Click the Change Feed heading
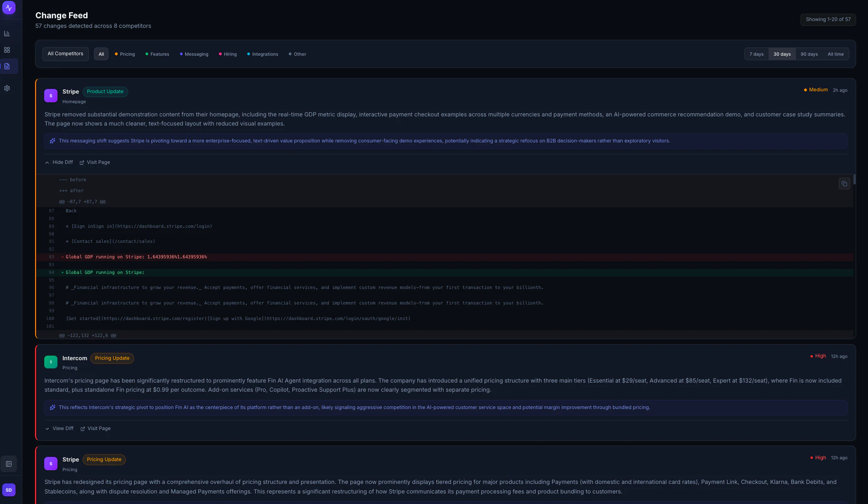The image size is (868, 504). 62,16
